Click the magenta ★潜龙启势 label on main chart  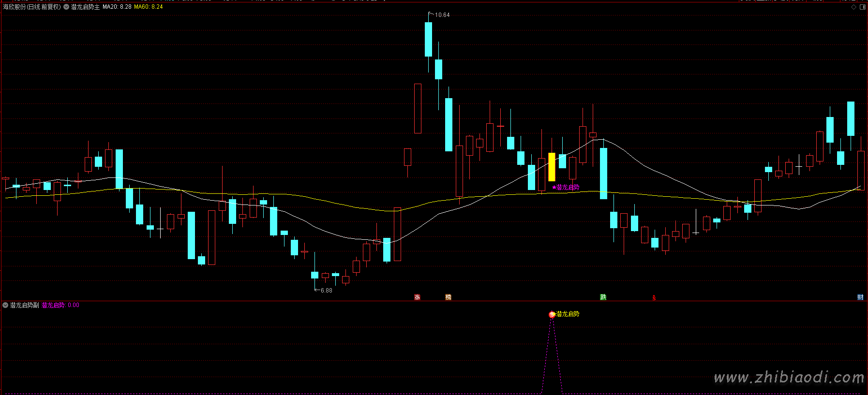(566, 187)
